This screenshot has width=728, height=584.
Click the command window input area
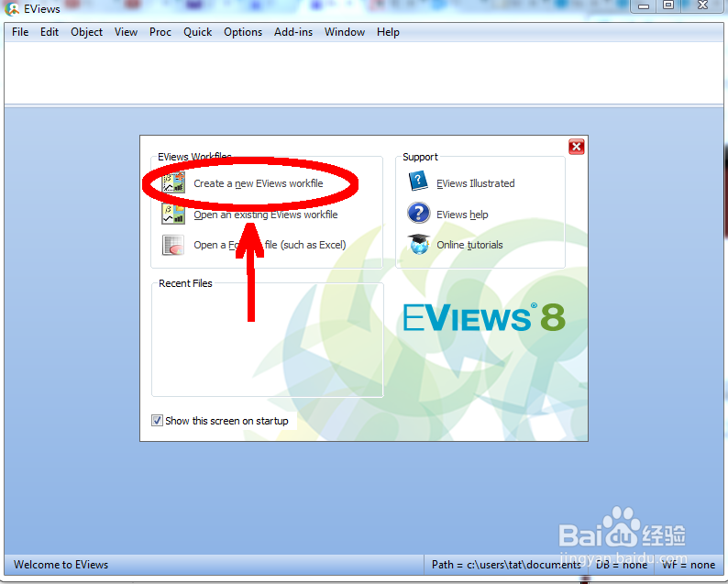click(363, 72)
